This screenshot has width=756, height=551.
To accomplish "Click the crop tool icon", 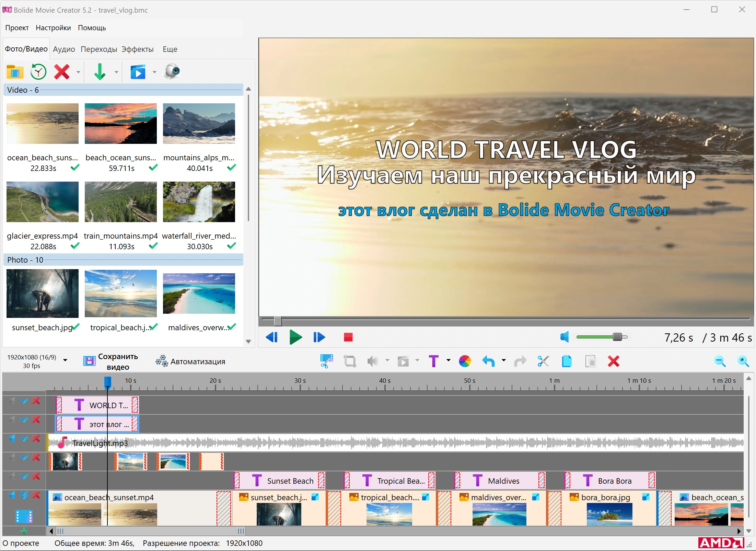I will click(x=350, y=361).
